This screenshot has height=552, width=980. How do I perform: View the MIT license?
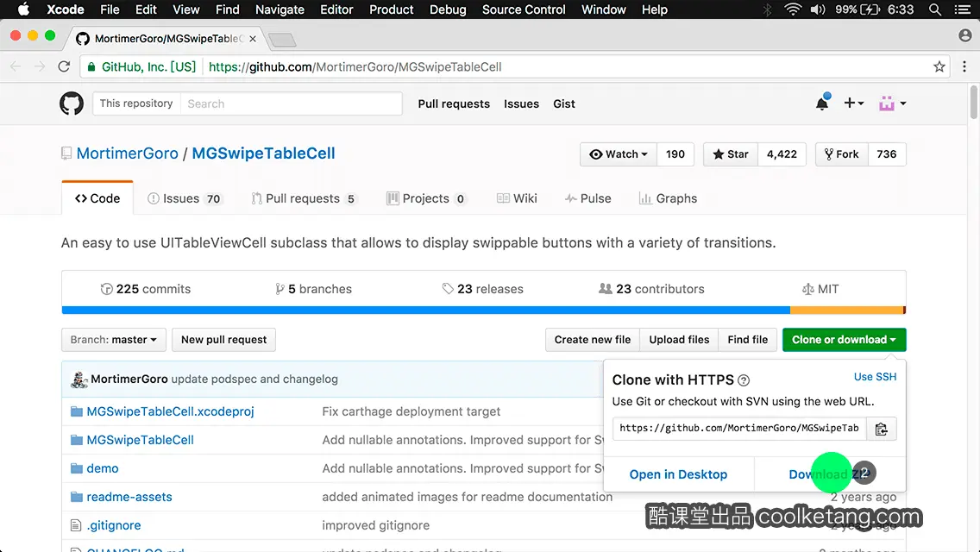pyautogui.click(x=820, y=289)
